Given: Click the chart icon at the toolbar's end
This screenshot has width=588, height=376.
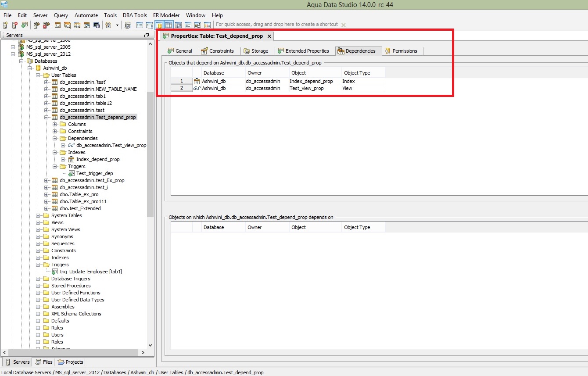Looking at the screenshot, I should (208, 25).
